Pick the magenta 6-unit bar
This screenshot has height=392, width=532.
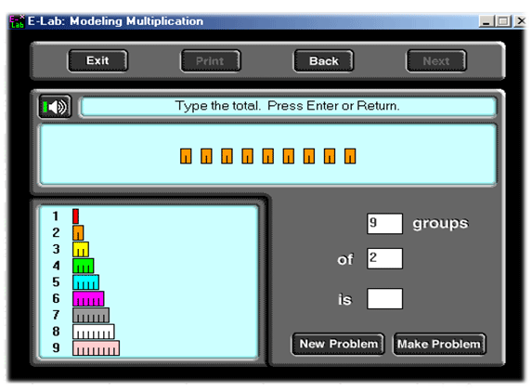point(88,299)
